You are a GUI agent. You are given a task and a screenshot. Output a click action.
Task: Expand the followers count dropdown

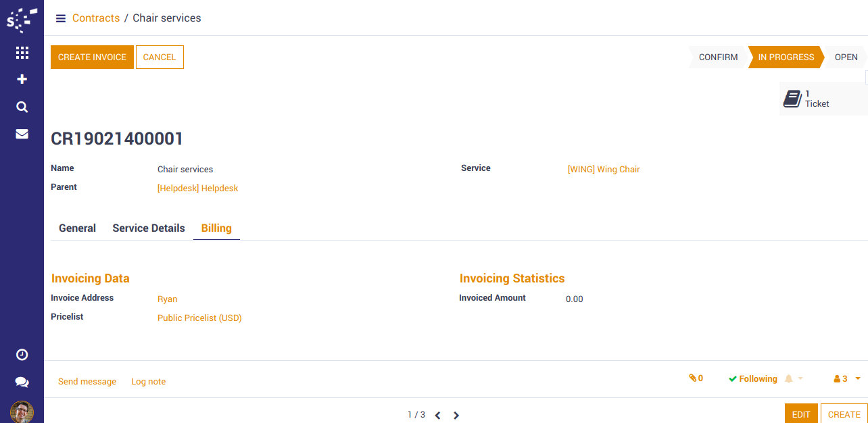(x=847, y=379)
